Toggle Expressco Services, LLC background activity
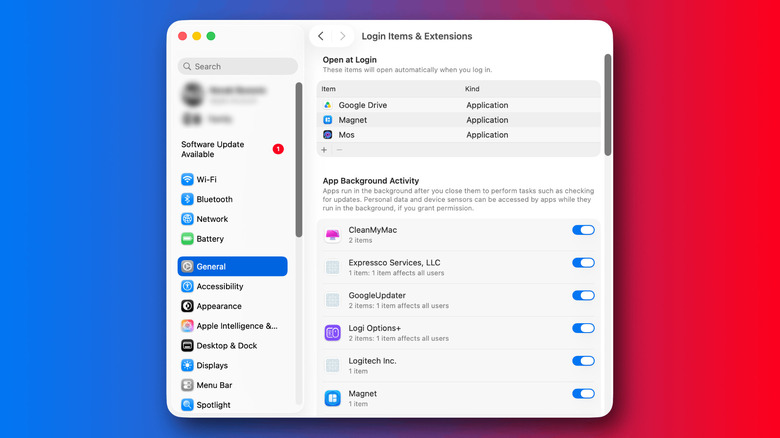The width and height of the screenshot is (780, 438). [x=583, y=263]
